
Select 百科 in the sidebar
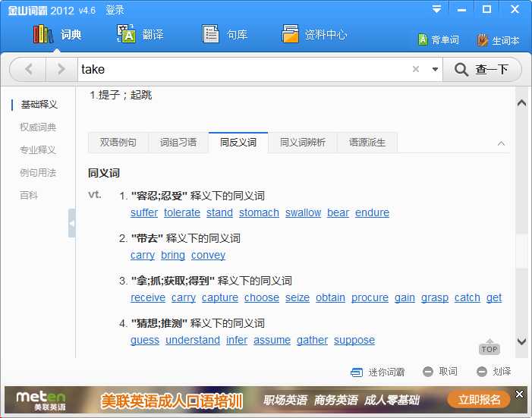click(x=29, y=196)
